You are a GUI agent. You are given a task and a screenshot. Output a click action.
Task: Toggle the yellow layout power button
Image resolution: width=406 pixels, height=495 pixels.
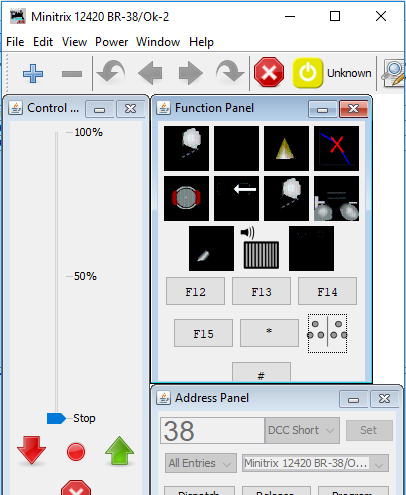point(308,73)
